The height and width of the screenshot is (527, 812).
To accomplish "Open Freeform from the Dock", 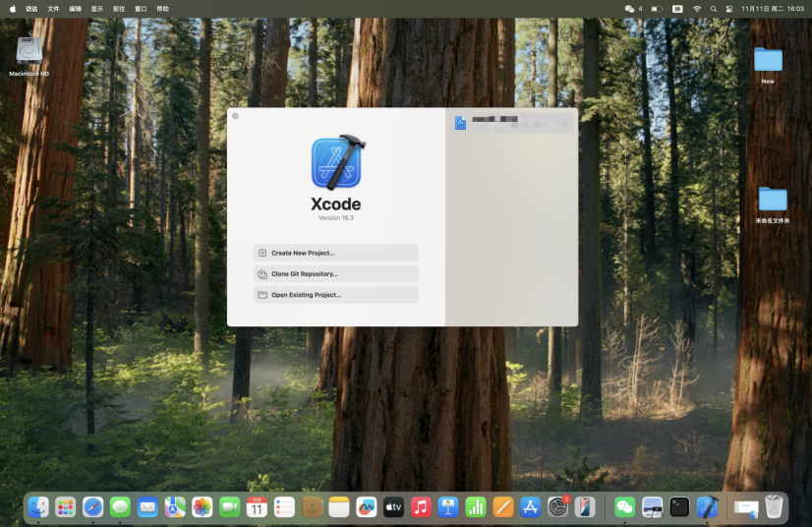I will [x=366, y=507].
